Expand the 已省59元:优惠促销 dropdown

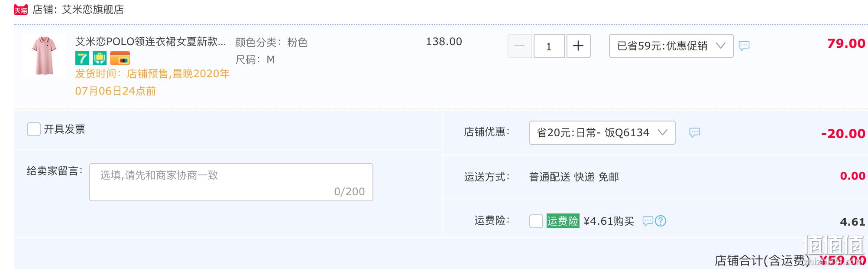click(671, 46)
